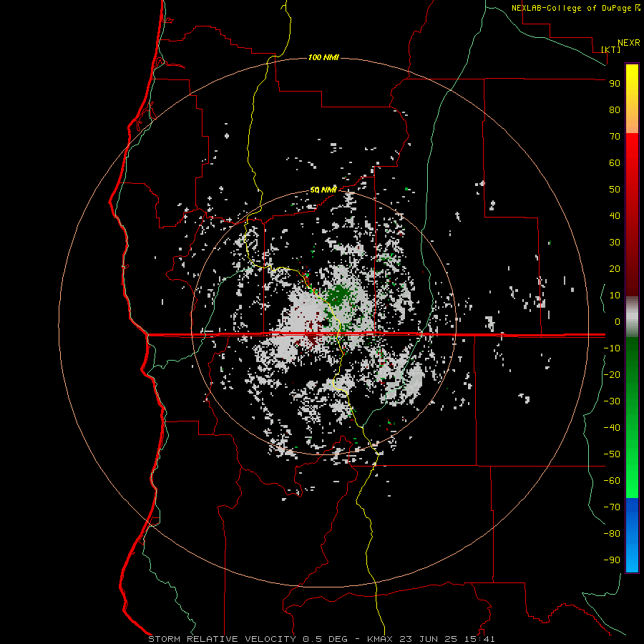This screenshot has height=644, width=644.
Task: Click the 0 value on velocity scale
Action: (618, 322)
